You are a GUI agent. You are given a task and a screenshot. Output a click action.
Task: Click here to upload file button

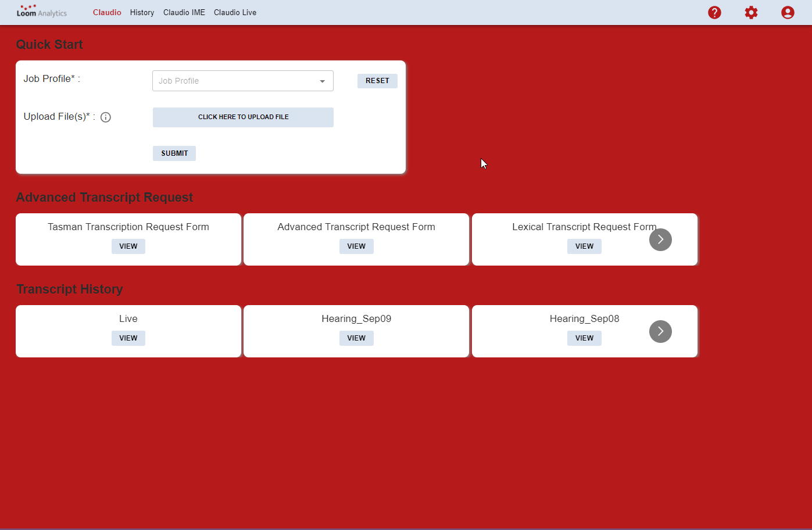point(243,117)
